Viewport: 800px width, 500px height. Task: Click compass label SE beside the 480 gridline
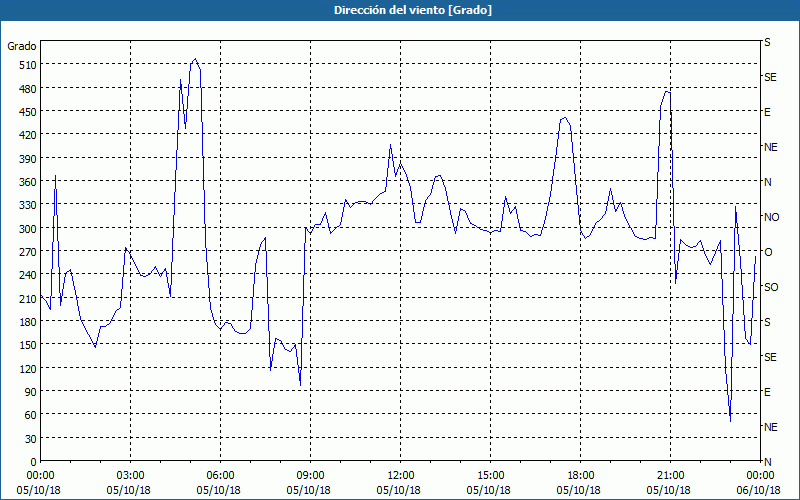point(770,77)
